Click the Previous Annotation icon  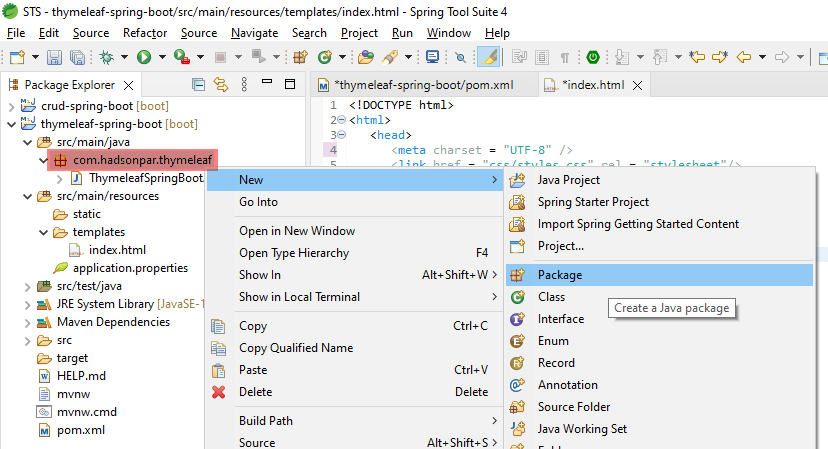coord(660,57)
